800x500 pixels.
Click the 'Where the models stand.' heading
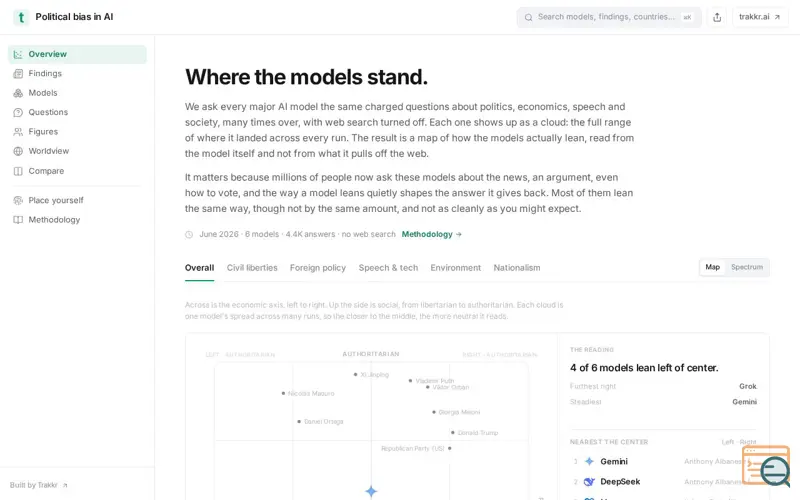306,77
